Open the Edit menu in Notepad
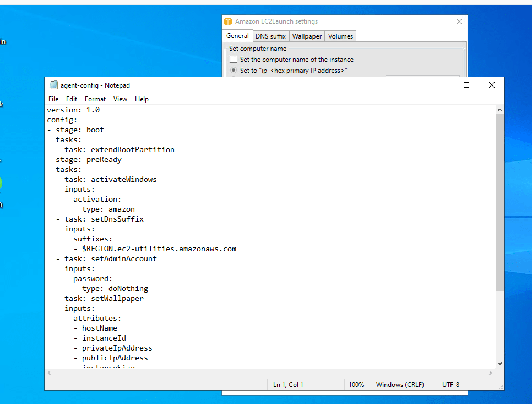Screen dimensions: 532x404 click(71, 99)
